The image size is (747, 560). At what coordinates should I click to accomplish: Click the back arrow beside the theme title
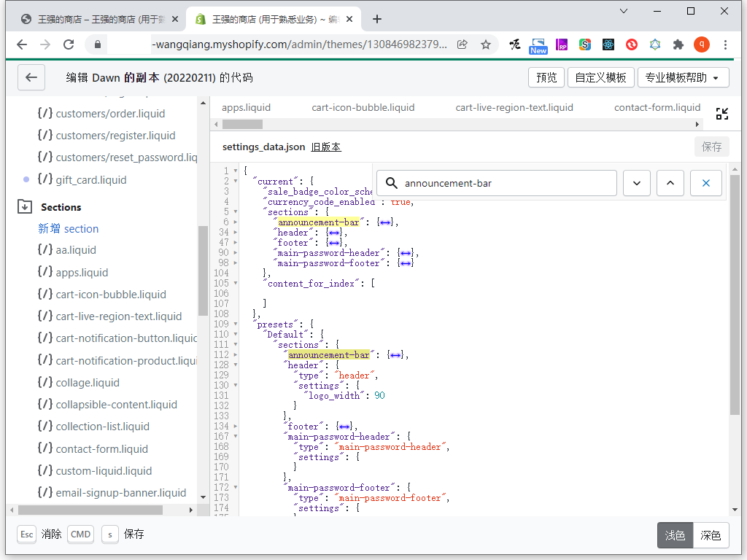click(31, 77)
